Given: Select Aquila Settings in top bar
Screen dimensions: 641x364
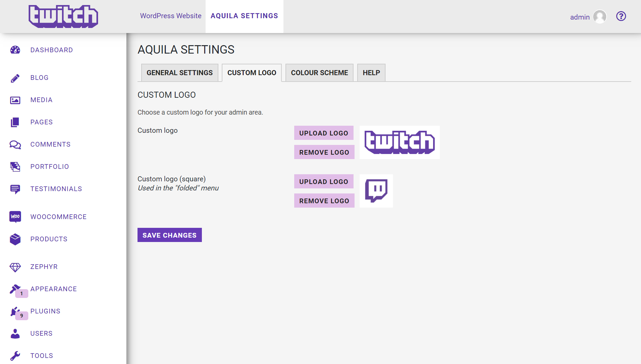Looking at the screenshot, I should [x=244, y=16].
